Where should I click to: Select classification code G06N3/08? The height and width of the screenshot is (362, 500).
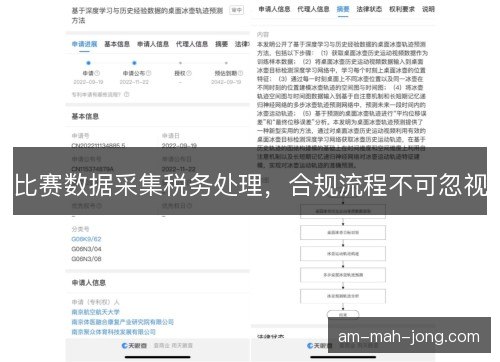click(x=86, y=259)
